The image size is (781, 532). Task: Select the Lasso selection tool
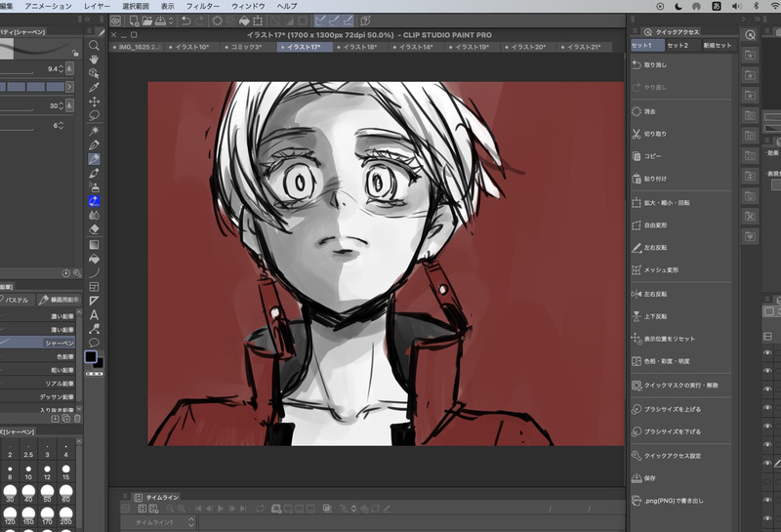[94, 115]
